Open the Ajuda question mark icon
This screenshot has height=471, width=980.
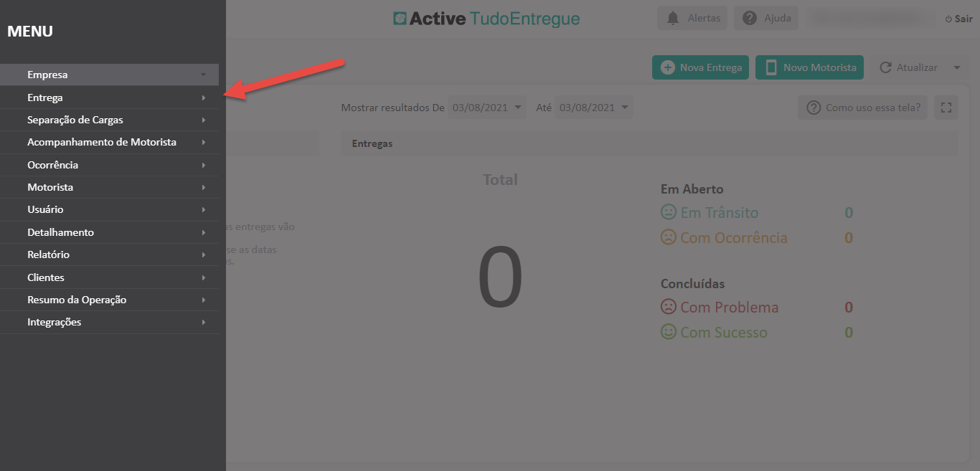coord(750,18)
